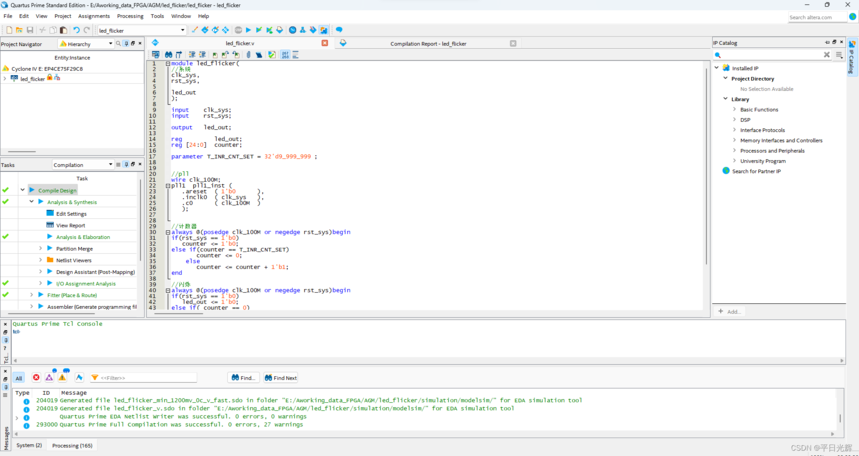Viewport: 859px width, 456px height.
Task: Open the IP Catalog options menu icon
Action: click(x=839, y=55)
